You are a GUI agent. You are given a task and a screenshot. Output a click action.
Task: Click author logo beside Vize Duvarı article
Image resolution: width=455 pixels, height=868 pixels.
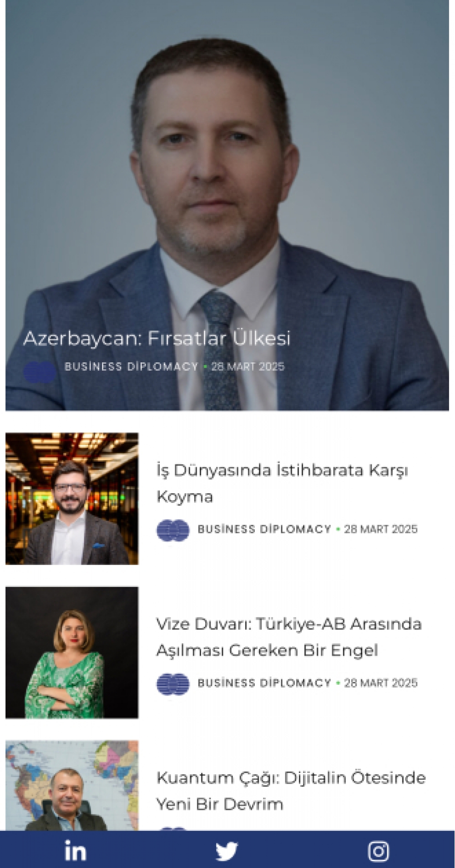(172, 683)
